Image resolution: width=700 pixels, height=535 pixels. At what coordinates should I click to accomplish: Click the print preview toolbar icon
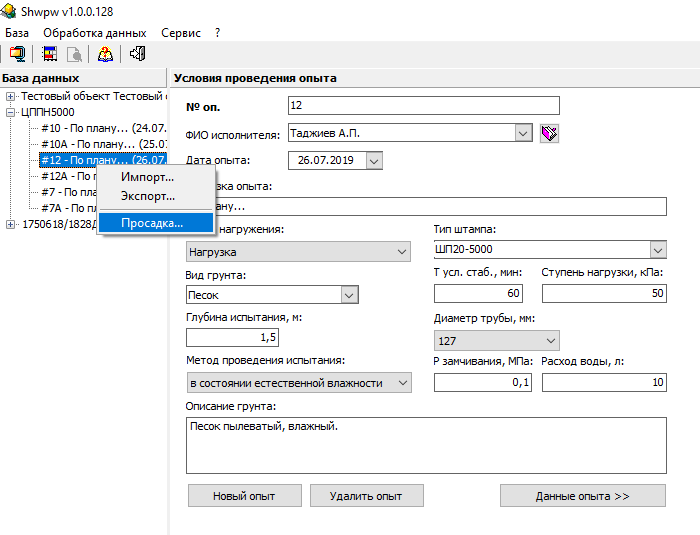point(72,54)
